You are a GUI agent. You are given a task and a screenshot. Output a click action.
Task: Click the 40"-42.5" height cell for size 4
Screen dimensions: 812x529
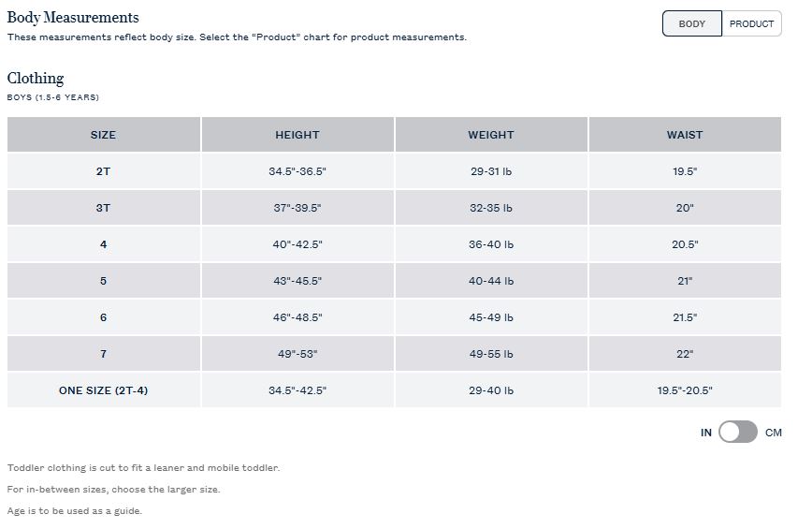pos(297,244)
